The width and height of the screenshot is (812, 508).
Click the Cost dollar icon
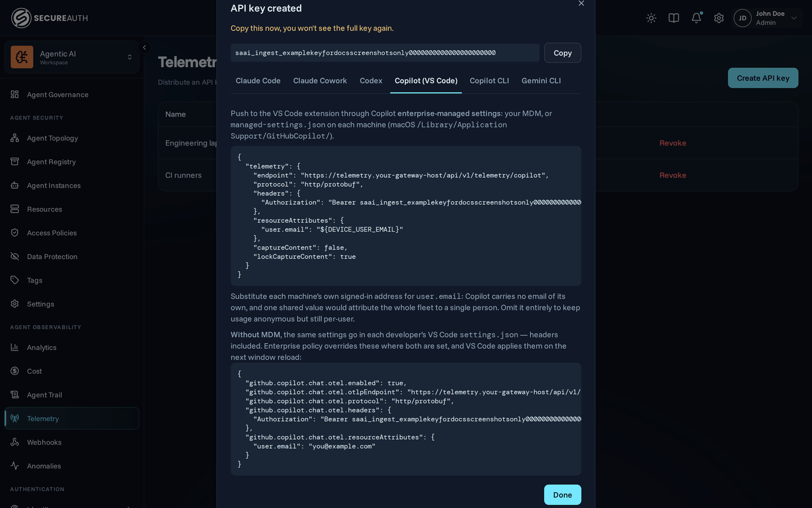(x=15, y=371)
